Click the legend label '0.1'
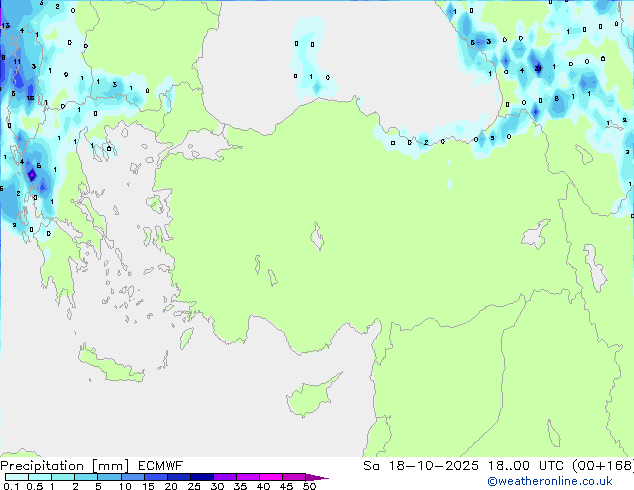Screen dimensions: 634x490 click(x=11, y=486)
